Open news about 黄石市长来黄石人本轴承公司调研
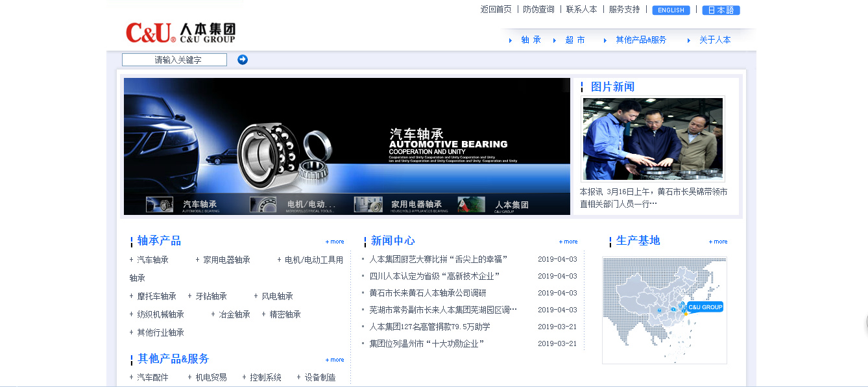 point(428,292)
